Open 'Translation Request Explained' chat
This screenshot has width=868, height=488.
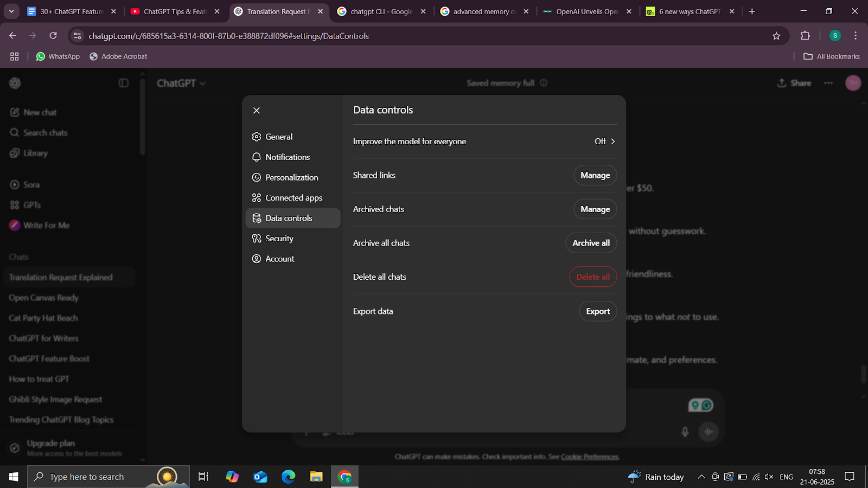69,277
